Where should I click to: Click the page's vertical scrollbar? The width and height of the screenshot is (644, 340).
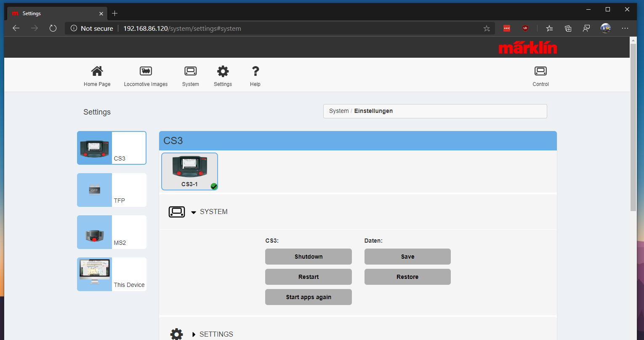click(633, 126)
